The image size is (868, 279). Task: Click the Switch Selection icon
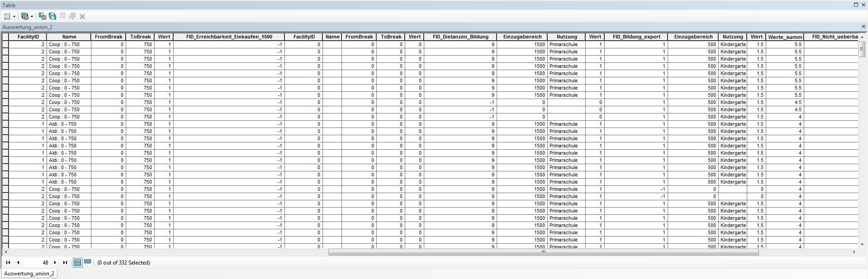[x=52, y=16]
